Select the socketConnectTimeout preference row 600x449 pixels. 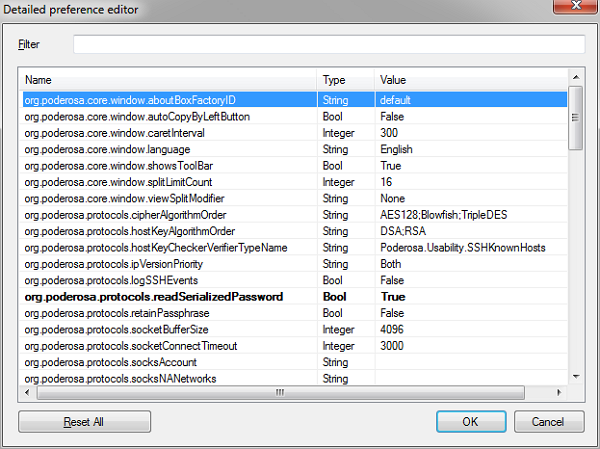pyautogui.click(x=295, y=346)
